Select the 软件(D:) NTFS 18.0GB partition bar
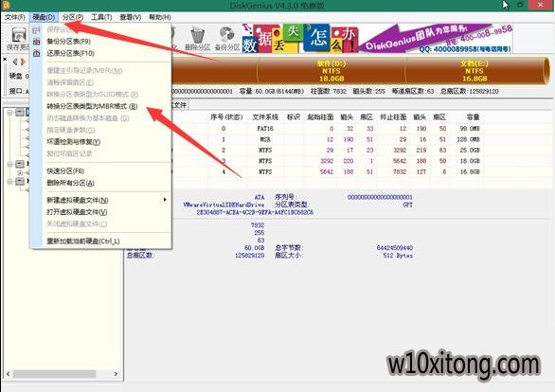Image resolution: width=555 pixels, height=392 pixels. 331,71
